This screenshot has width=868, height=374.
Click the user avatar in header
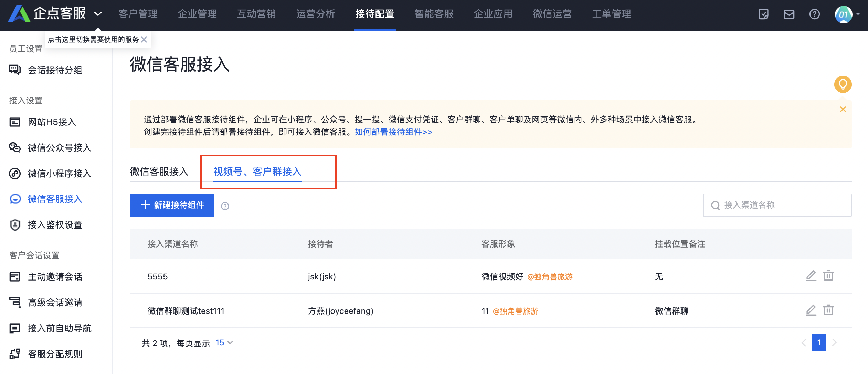tap(844, 14)
